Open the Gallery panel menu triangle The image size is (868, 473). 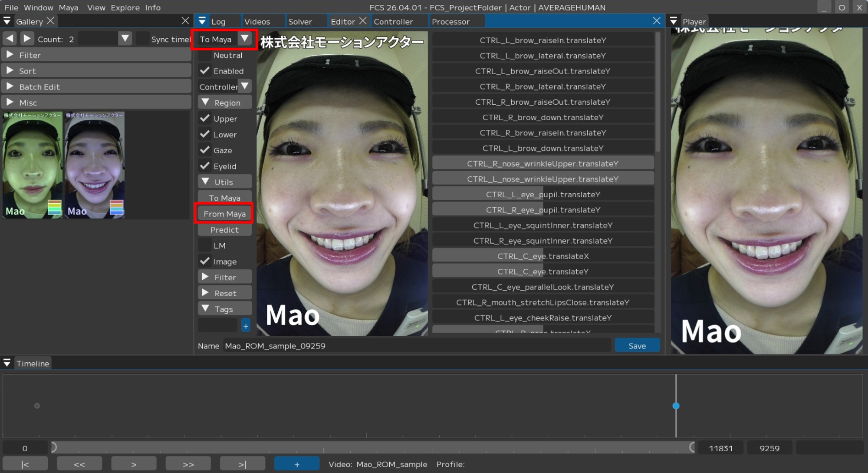(7, 21)
